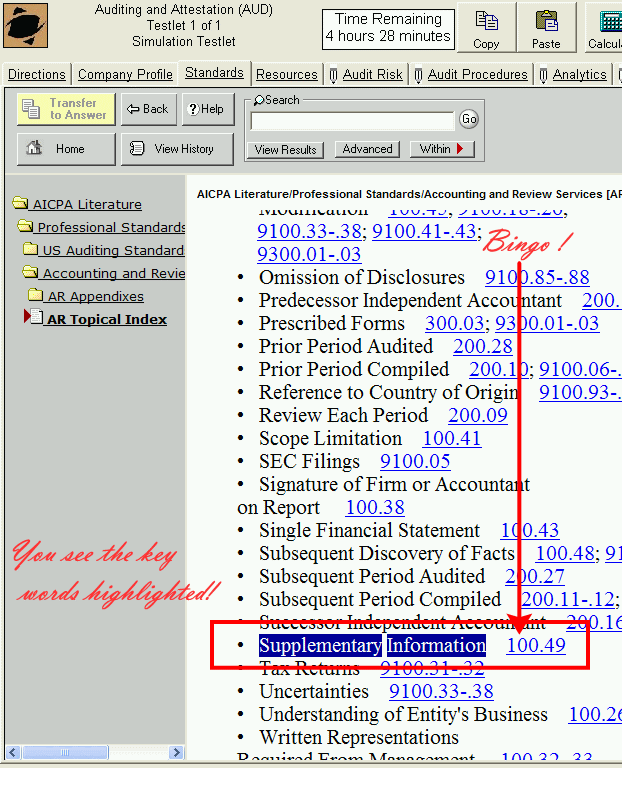Image resolution: width=622 pixels, height=800 pixels.
Task: Open the Analytics tab
Action: pyautogui.click(x=574, y=74)
